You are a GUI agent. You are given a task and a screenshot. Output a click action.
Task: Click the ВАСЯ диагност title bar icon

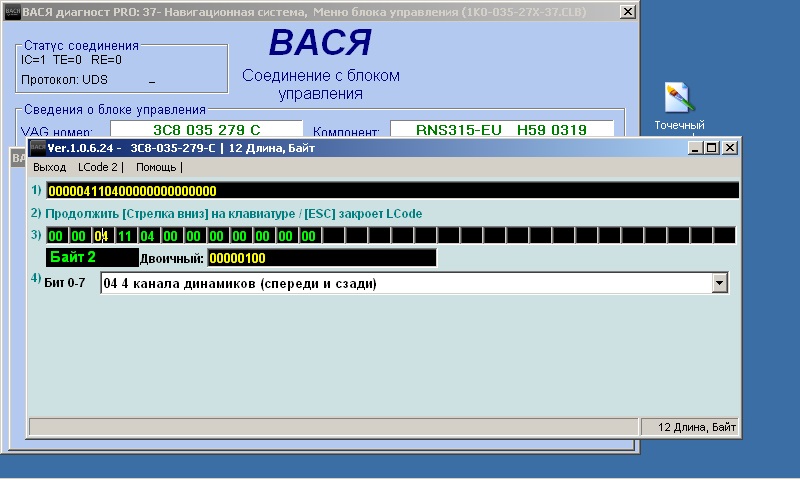12,12
